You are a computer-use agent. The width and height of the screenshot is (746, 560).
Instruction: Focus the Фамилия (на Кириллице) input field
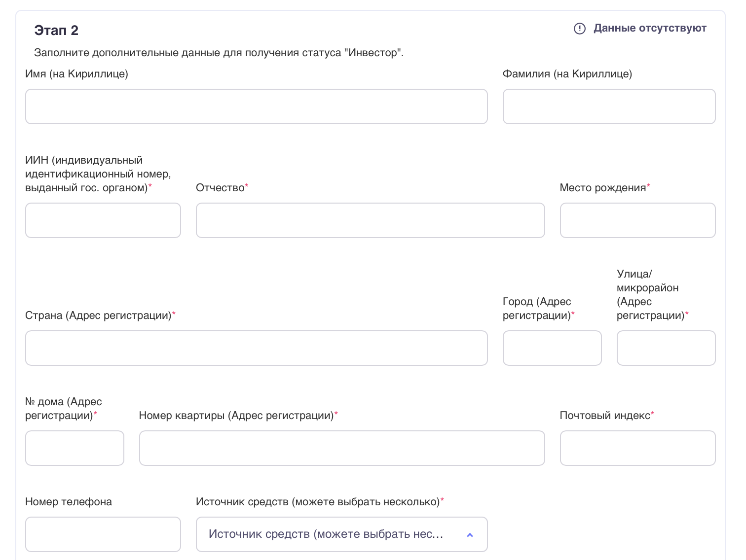pyautogui.click(x=609, y=106)
